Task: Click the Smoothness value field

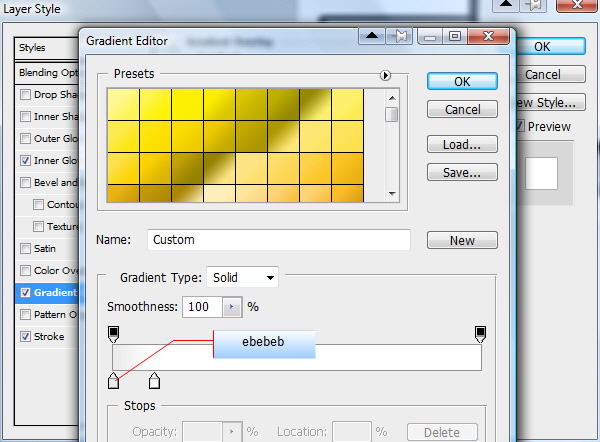Action: pos(203,307)
